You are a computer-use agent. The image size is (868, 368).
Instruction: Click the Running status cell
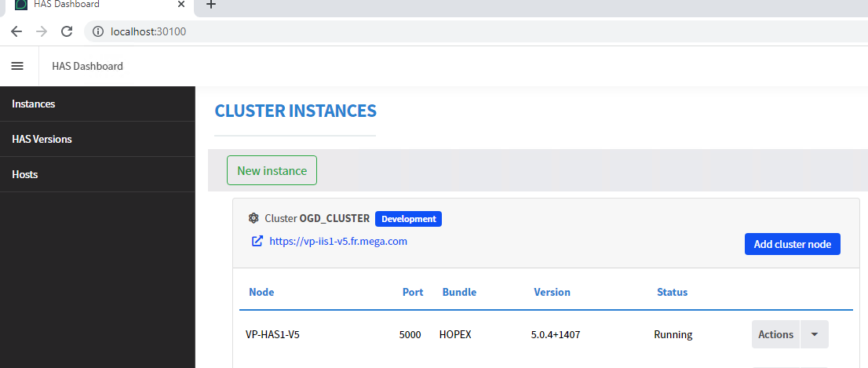click(673, 335)
